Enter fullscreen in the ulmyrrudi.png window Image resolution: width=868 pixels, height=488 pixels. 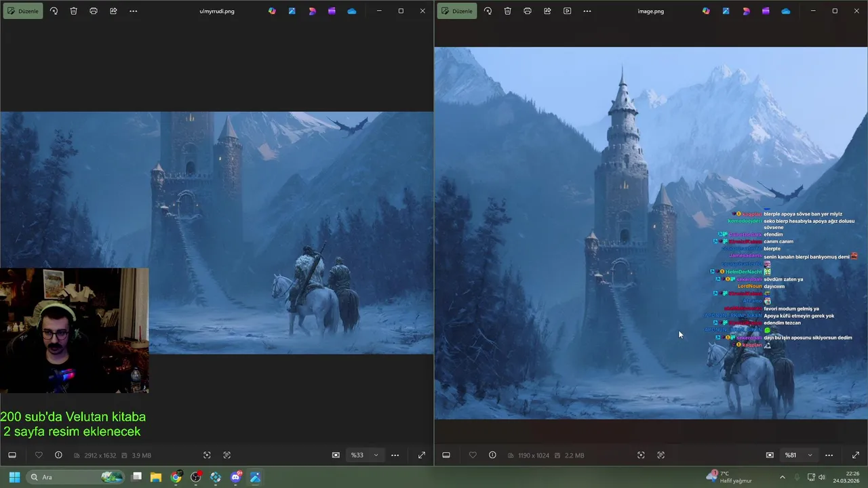coord(421,455)
